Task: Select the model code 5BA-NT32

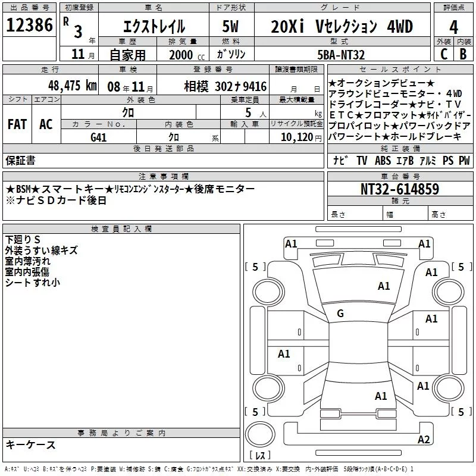Action: click(341, 55)
